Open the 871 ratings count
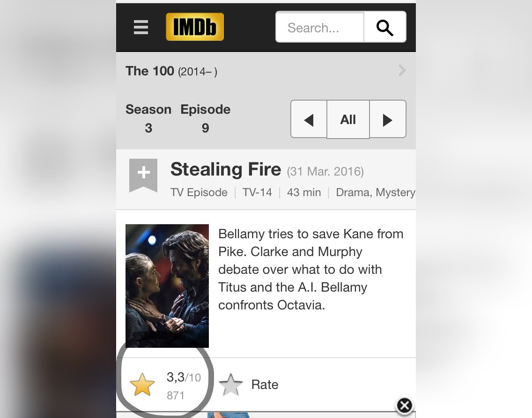The width and height of the screenshot is (532, 418). tap(176, 395)
